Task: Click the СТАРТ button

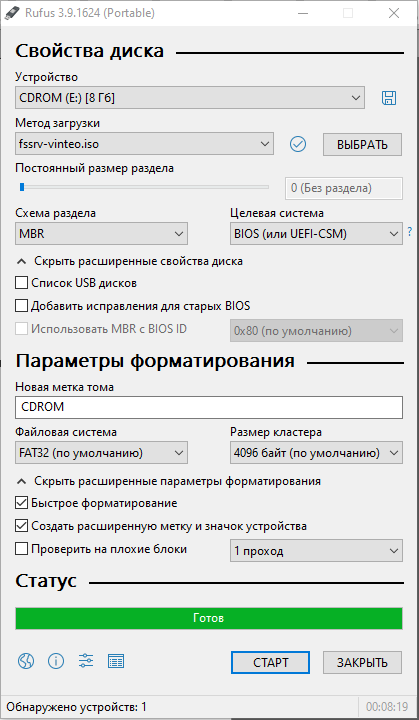Action: coord(270,663)
